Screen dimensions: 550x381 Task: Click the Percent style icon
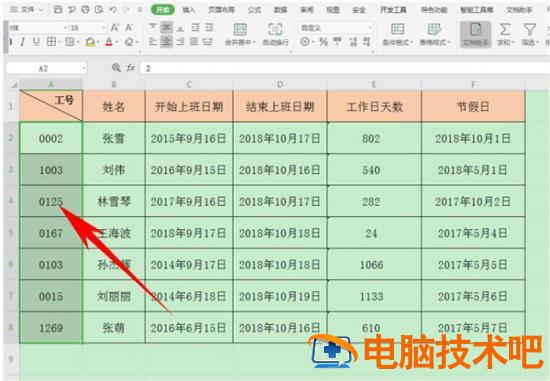pos(323,42)
